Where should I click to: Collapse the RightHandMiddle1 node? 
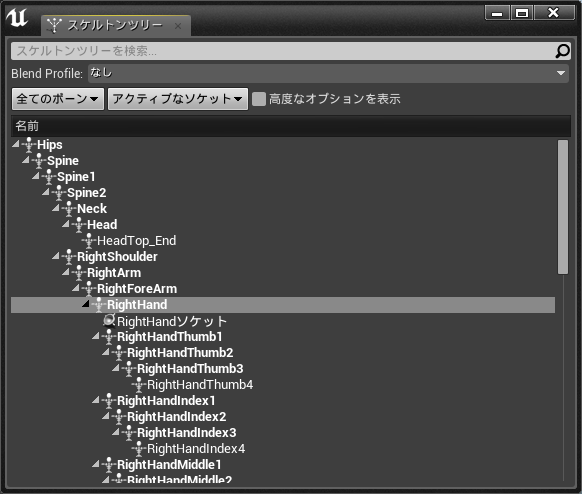(x=96, y=464)
